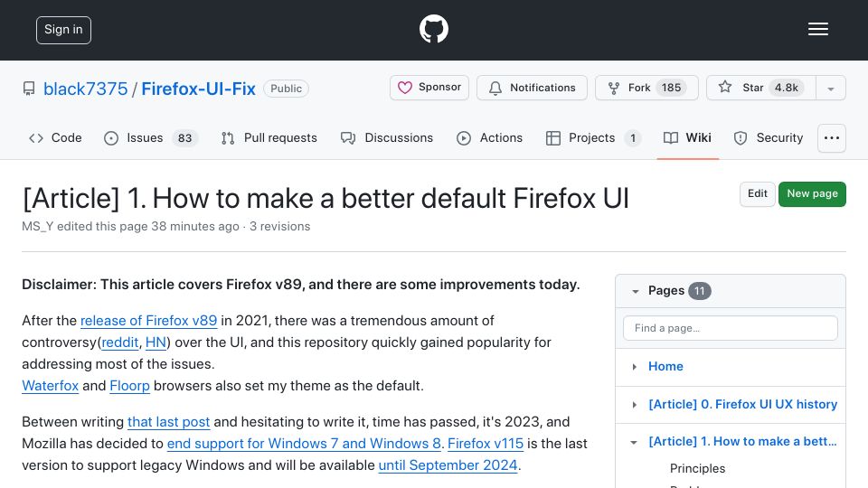Click the MS_Y author name
Screen dimensions: 868x488
click(x=38, y=226)
